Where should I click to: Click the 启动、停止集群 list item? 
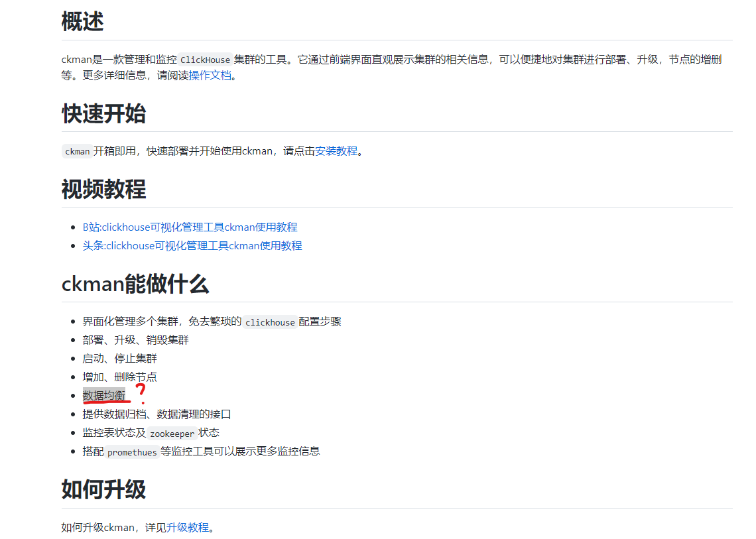[119, 358]
